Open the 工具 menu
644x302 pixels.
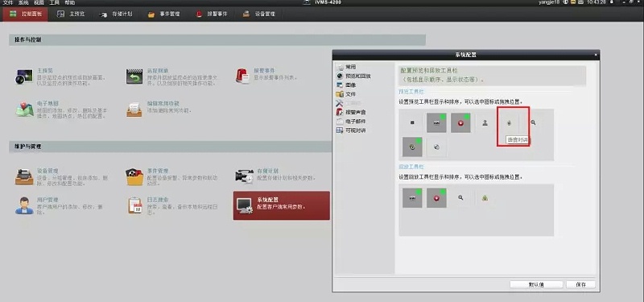coord(54,2)
